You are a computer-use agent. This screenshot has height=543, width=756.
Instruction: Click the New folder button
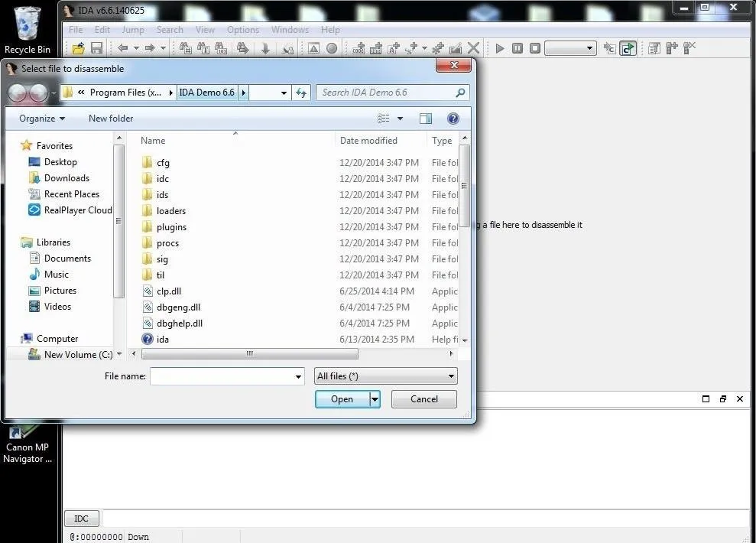(x=111, y=119)
